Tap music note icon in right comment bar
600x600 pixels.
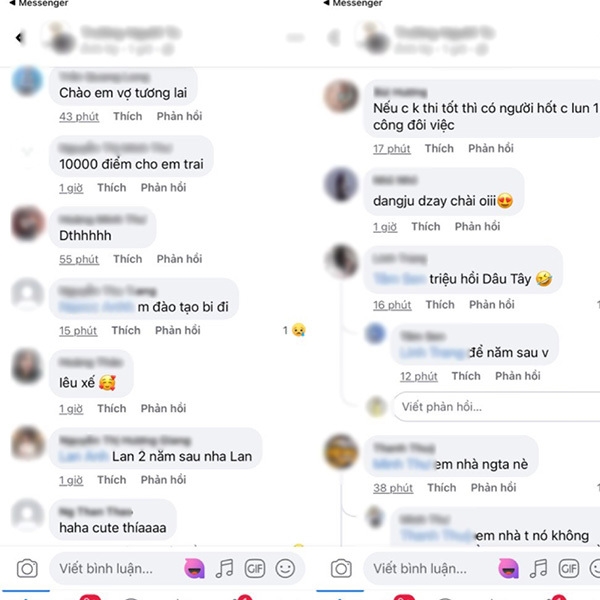tap(538, 568)
